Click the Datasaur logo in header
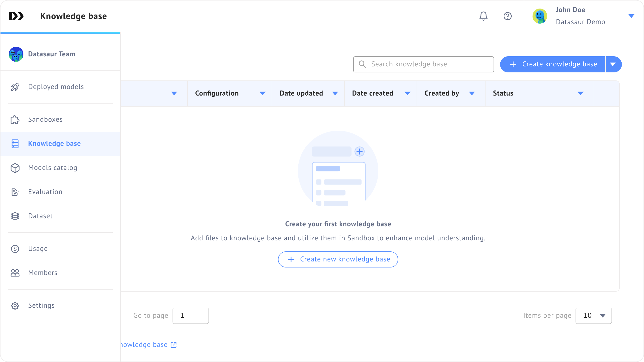The image size is (644, 362). [16, 16]
